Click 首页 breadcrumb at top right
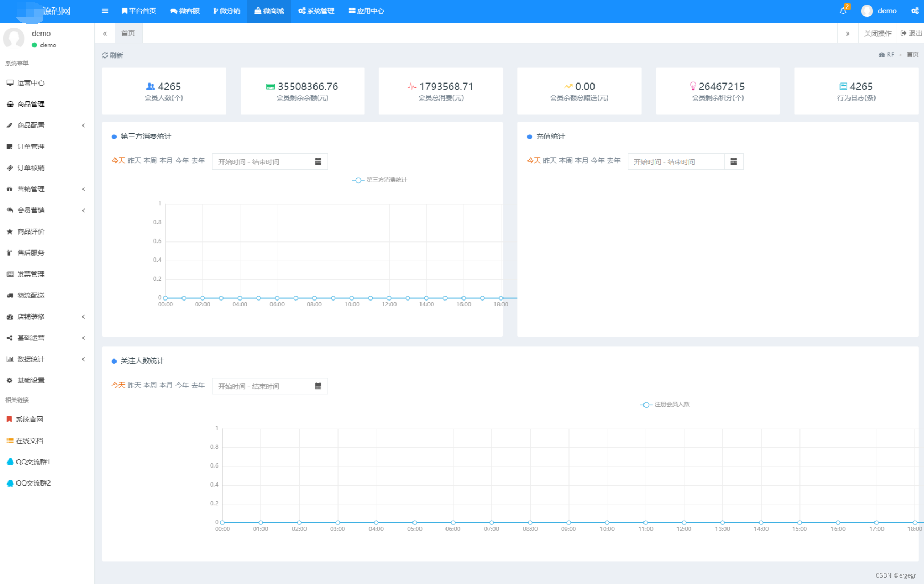Image resolution: width=924 pixels, height=584 pixels. coord(913,55)
